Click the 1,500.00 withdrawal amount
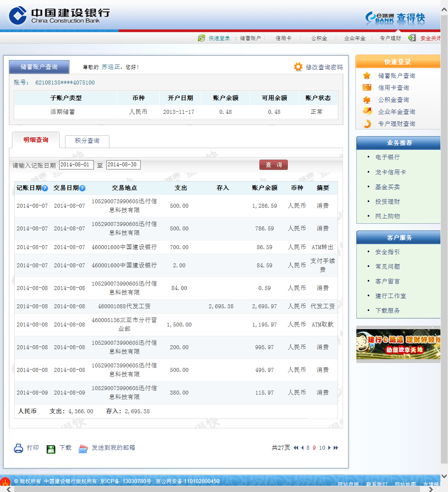 coord(179,325)
